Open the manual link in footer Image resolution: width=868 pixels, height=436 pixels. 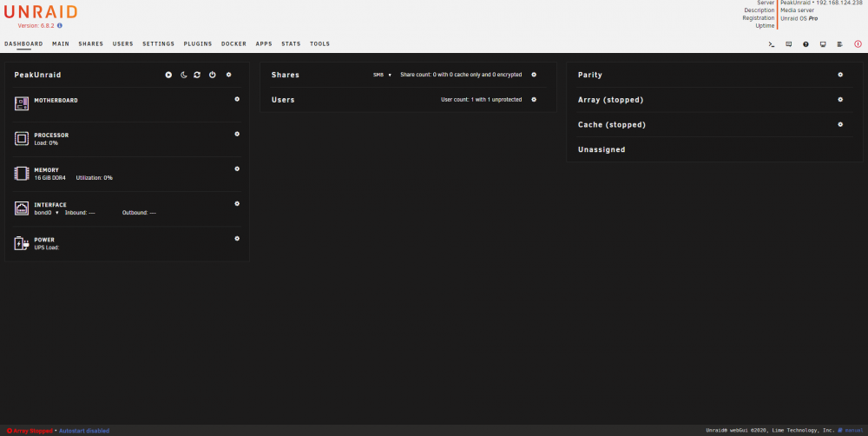click(851, 431)
